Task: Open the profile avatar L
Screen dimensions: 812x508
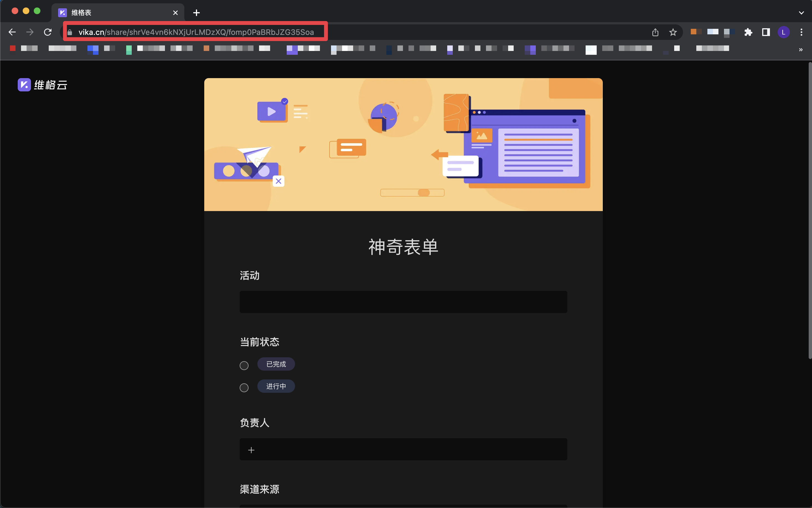Action: tap(783, 32)
